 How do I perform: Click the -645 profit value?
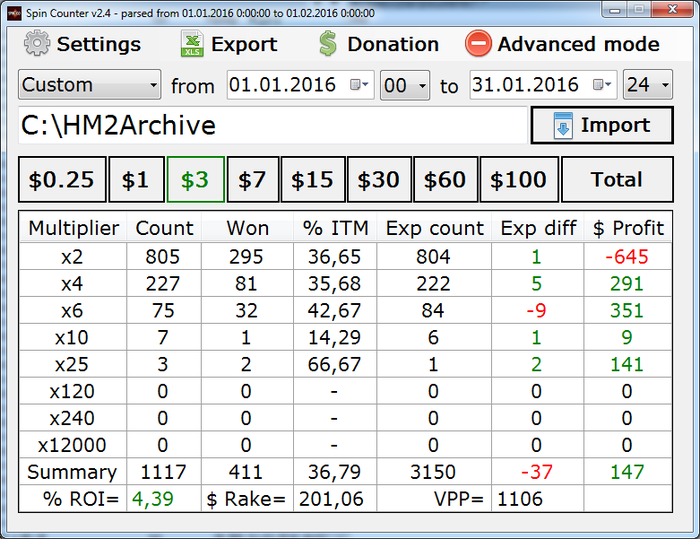(x=627, y=257)
